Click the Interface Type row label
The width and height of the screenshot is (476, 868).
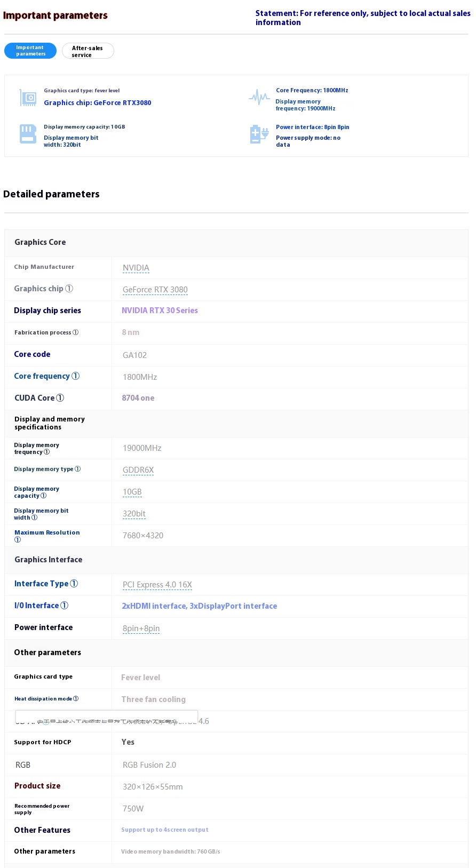point(41,584)
